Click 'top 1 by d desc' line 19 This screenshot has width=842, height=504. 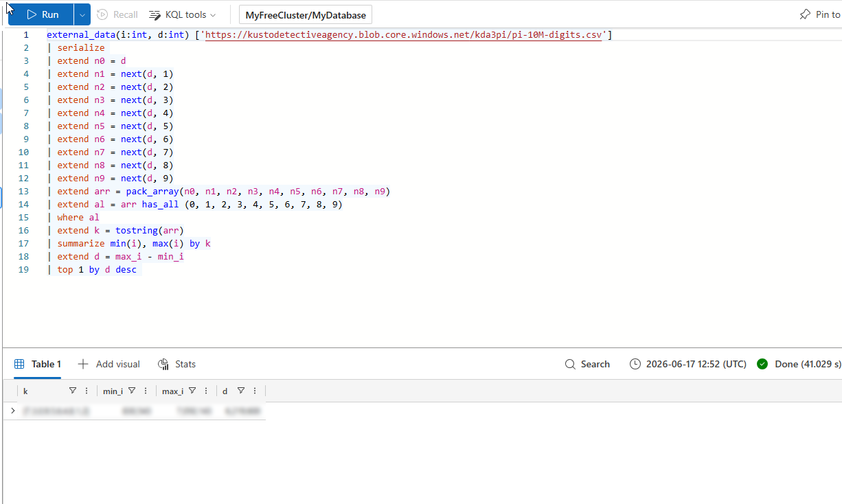click(97, 270)
